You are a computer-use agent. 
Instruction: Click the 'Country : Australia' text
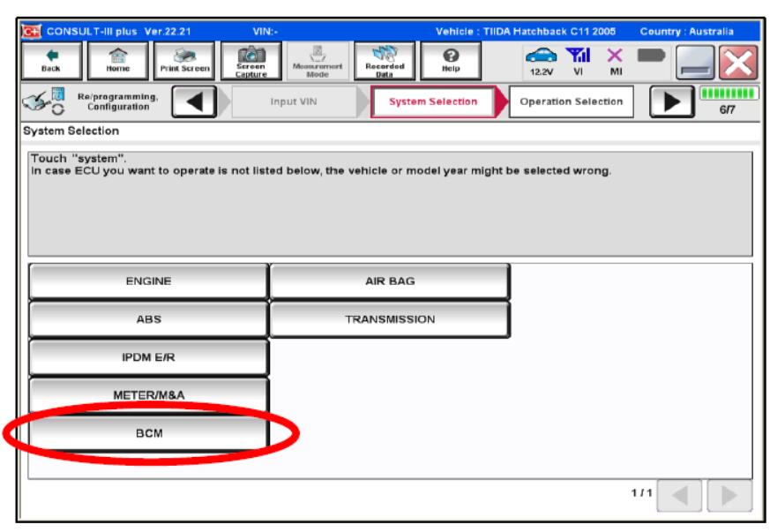[x=686, y=32]
